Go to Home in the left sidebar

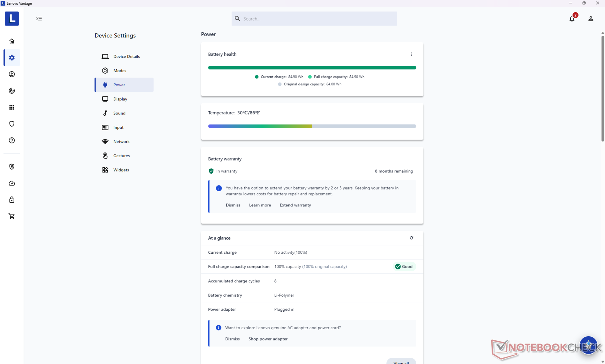tap(12, 41)
